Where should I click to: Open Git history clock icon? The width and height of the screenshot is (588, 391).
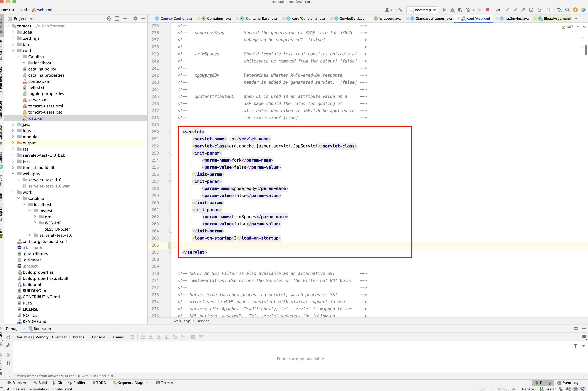tap(531, 10)
